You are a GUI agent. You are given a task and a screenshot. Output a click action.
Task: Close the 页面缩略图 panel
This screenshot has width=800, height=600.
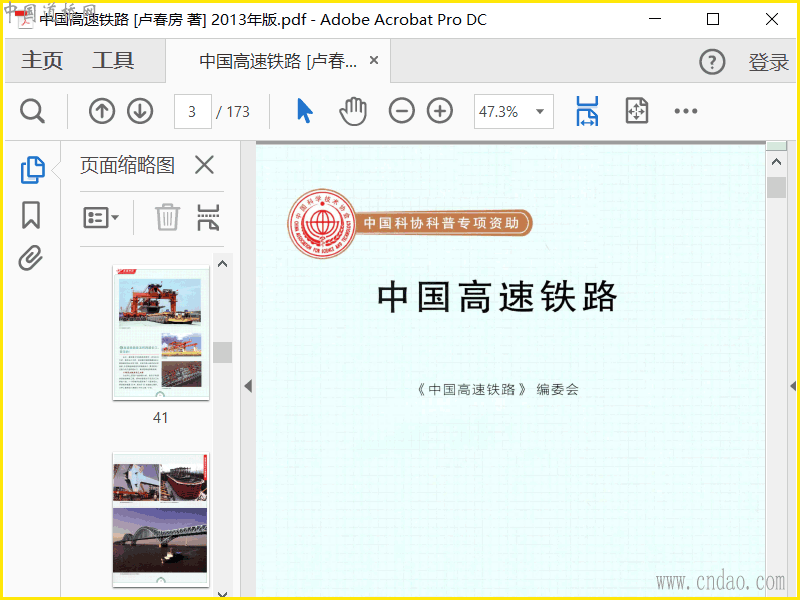[204, 165]
